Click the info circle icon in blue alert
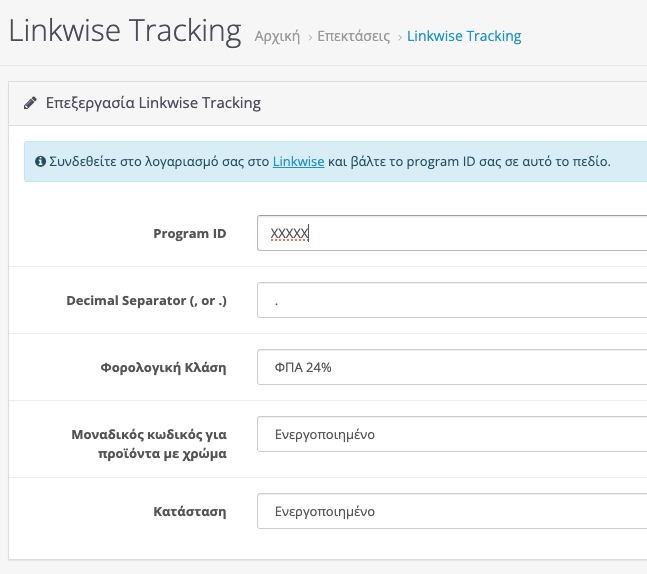This screenshot has width=647, height=574. (40, 161)
